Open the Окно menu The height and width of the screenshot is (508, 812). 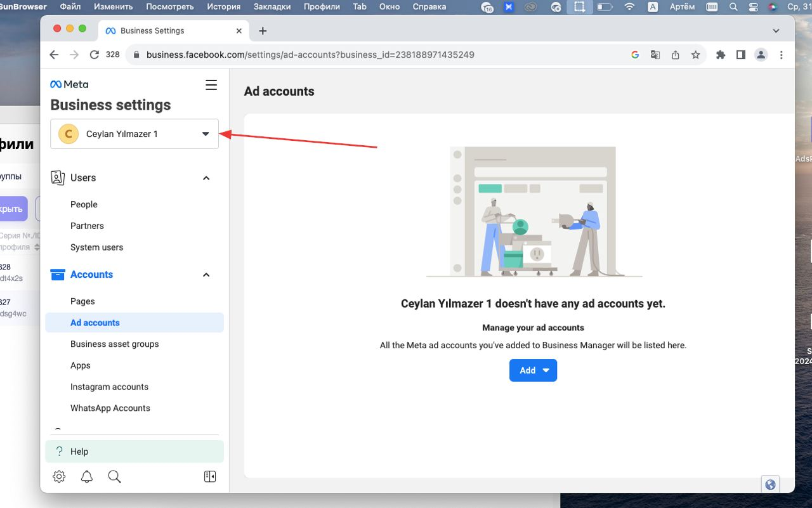[390, 7]
